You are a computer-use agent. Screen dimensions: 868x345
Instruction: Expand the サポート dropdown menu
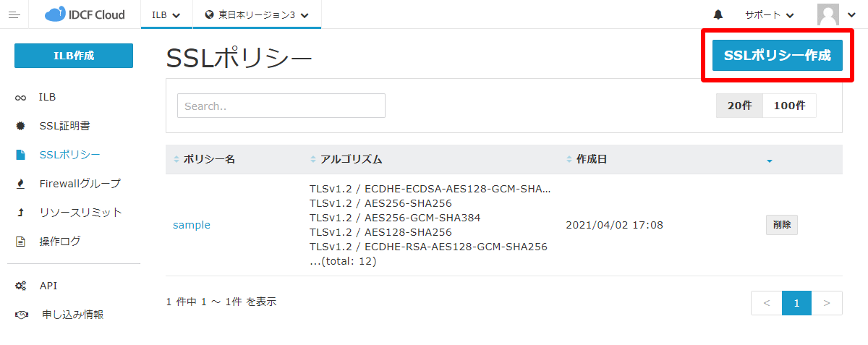pyautogui.click(x=769, y=14)
